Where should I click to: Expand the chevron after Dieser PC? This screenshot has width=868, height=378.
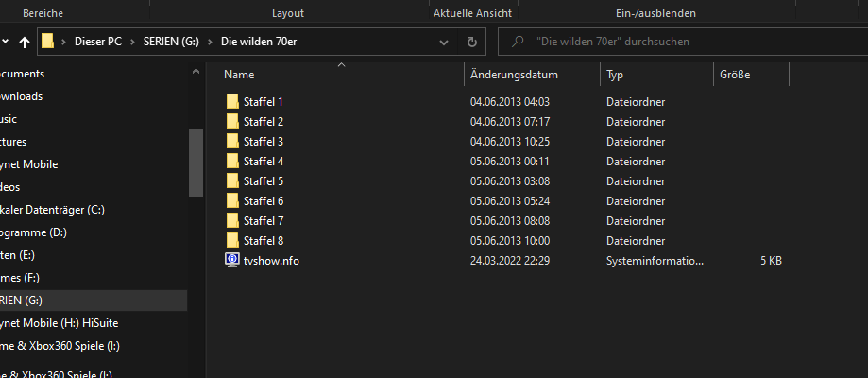134,43
